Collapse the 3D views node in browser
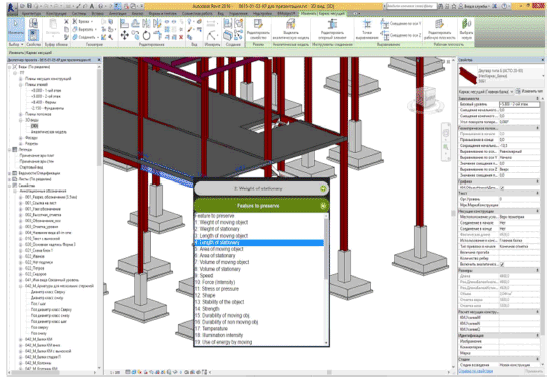Viewport: 549px width, 380px height. (21, 120)
